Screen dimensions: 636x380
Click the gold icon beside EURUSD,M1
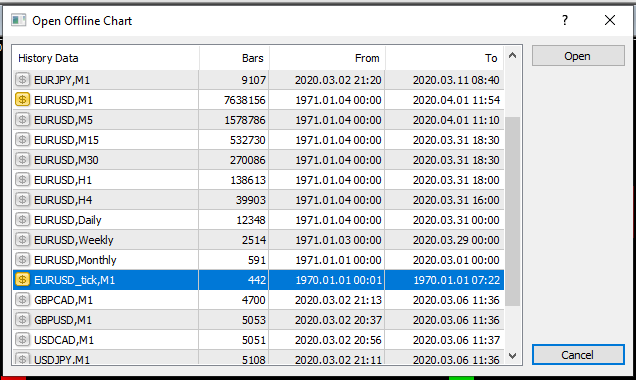coord(22,99)
